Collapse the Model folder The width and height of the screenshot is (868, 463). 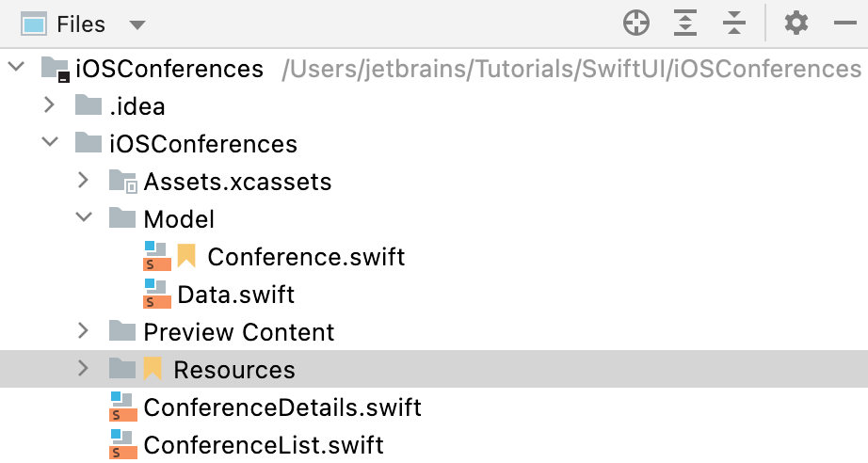point(84,217)
